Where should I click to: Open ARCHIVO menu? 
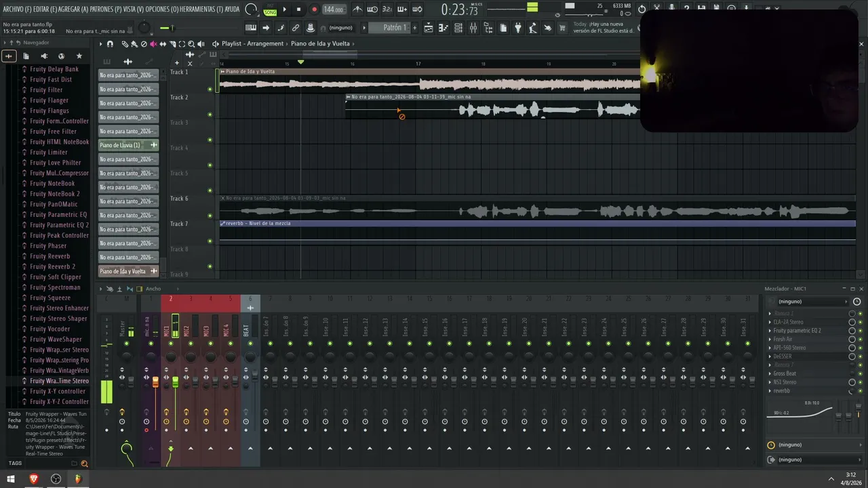point(17,9)
